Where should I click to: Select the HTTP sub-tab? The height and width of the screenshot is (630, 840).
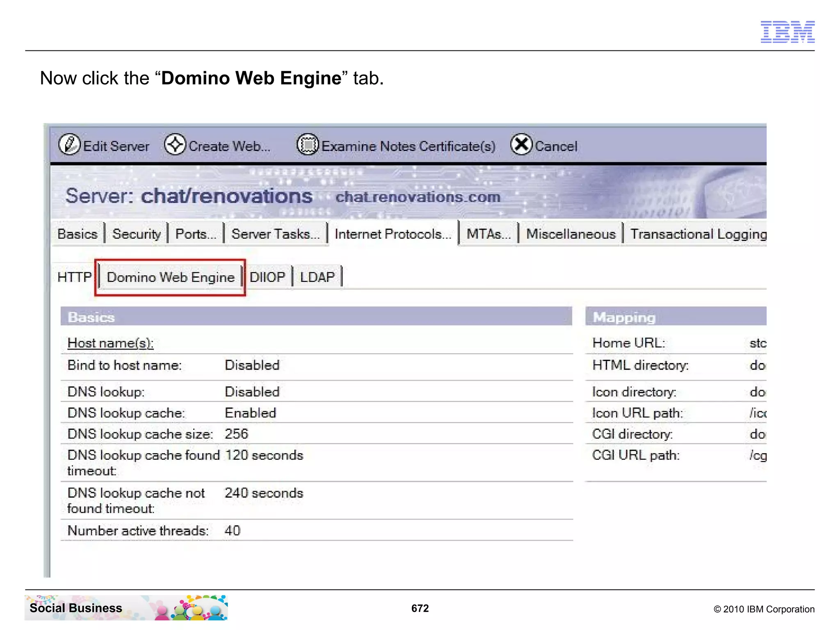[75, 277]
